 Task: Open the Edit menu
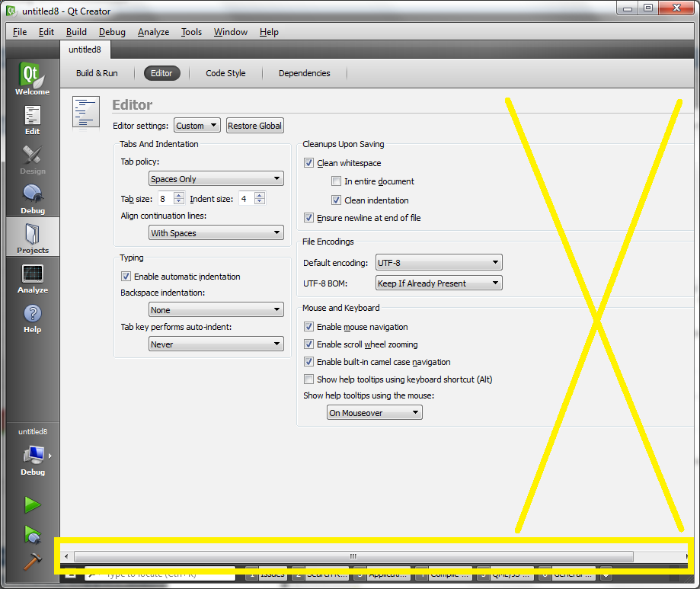point(46,32)
